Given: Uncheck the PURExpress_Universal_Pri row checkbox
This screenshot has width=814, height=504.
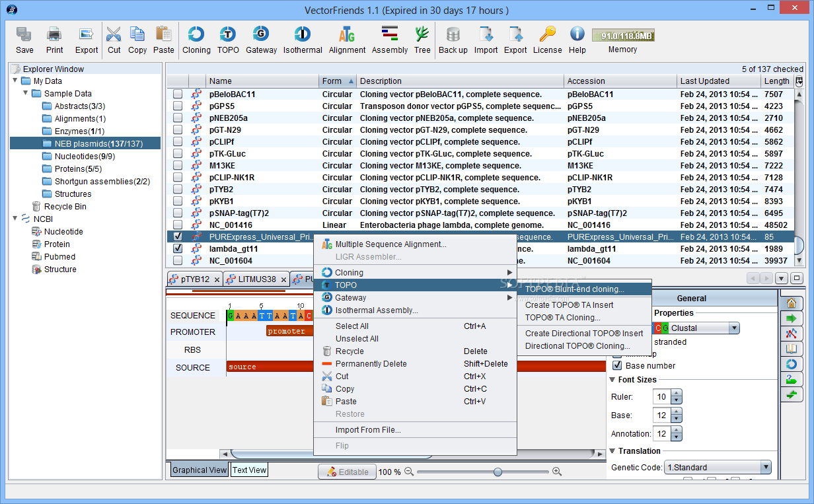Looking at the screenshot, I should [x=178, y=237].
